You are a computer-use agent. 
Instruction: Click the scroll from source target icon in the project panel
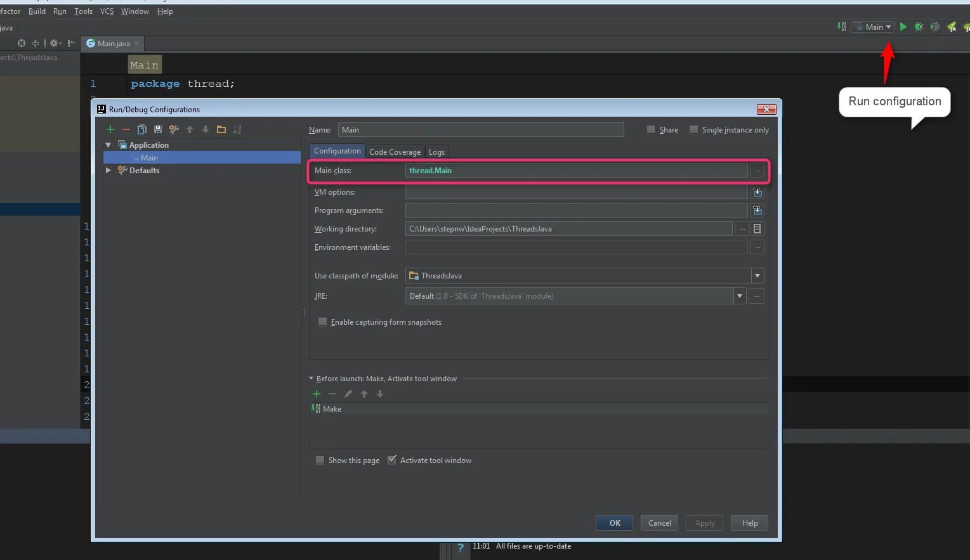tap(22, 43)
